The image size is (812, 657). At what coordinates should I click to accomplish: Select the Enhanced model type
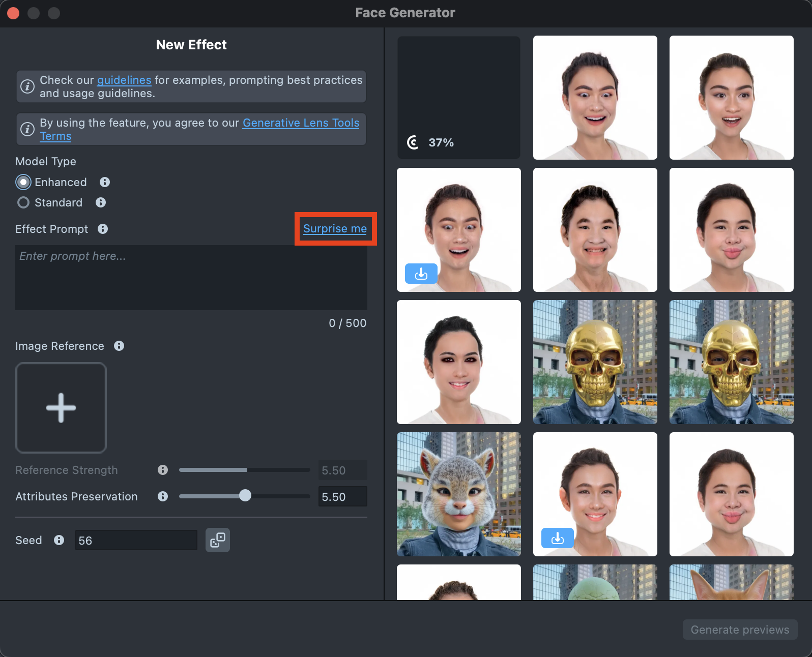pos(23,182)
